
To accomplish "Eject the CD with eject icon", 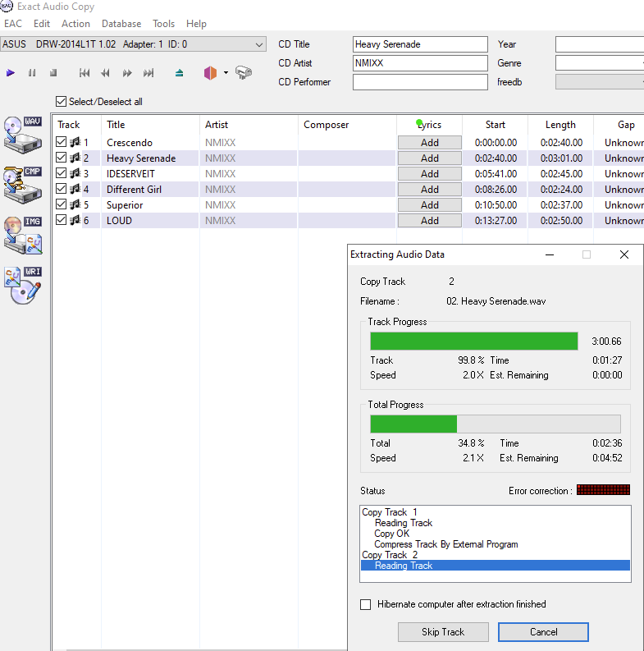I will [x=180, y=73].
